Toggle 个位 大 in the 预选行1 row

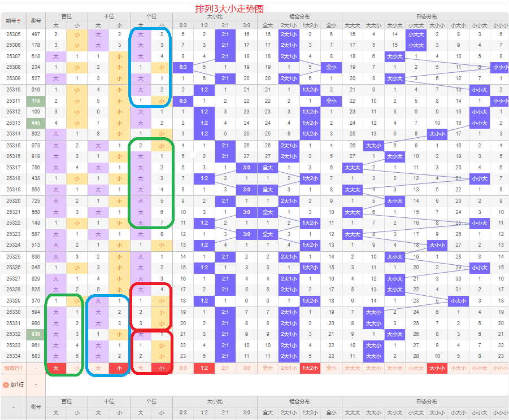tap(141, 368)
